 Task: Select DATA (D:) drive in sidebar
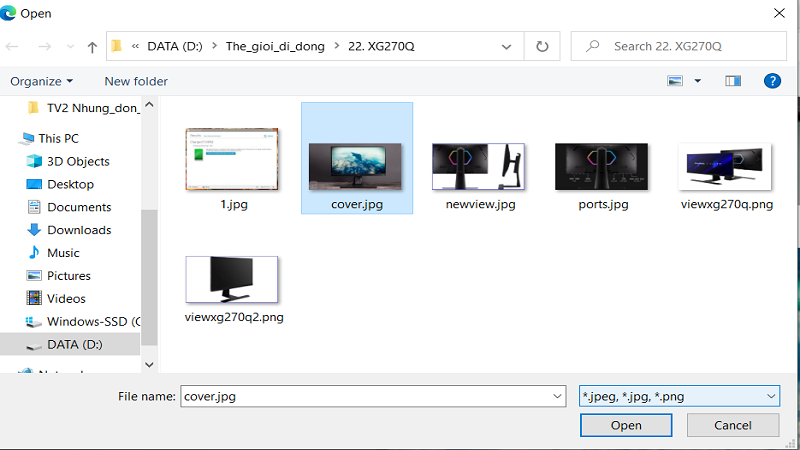click(70, 344)
